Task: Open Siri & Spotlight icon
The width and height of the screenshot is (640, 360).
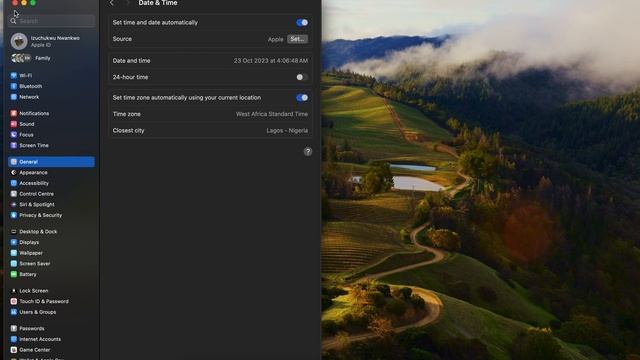Action: click(13, 204)
